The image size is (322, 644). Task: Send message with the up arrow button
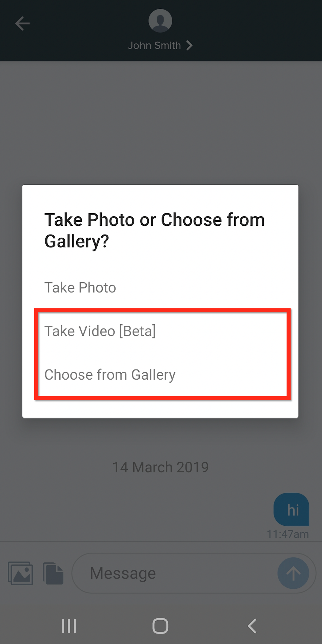(293, 573)
